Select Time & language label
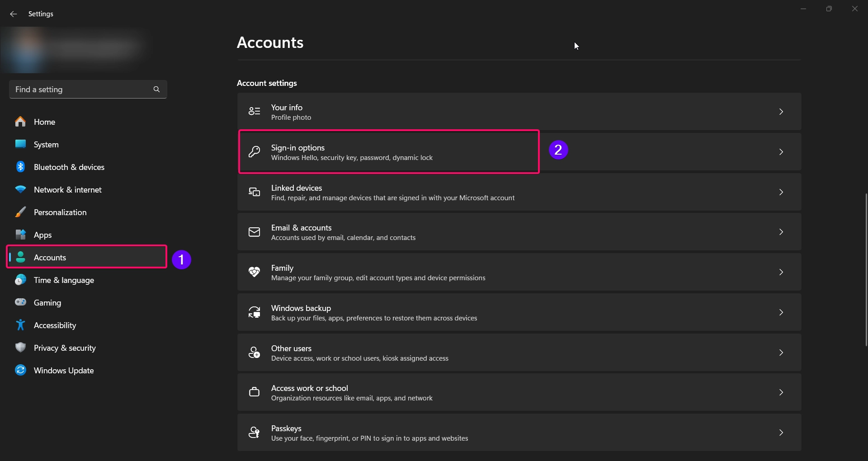Screen dimensions: 868x461 [64, 280]
